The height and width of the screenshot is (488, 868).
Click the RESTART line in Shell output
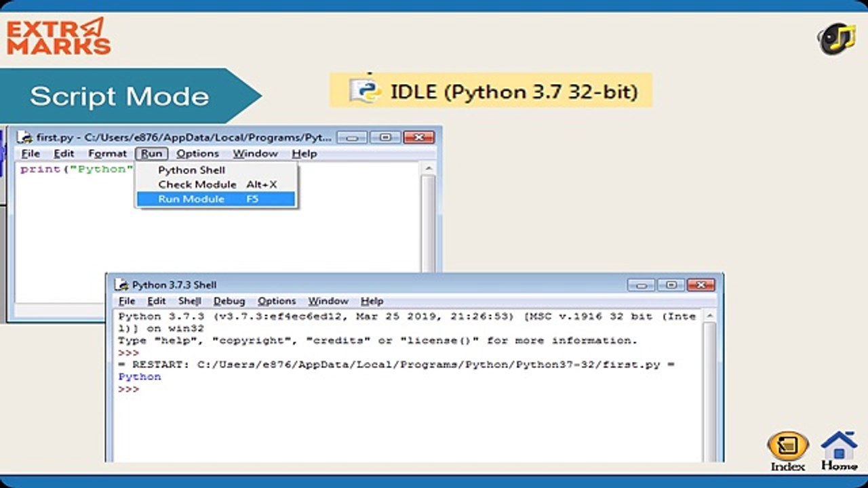point(397,365)
